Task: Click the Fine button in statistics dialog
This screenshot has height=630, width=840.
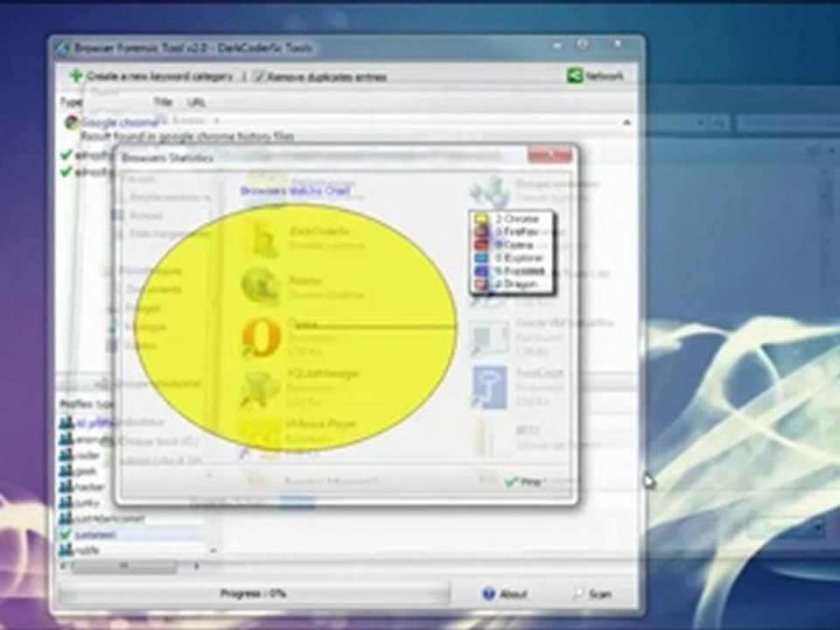Action: 524,482
